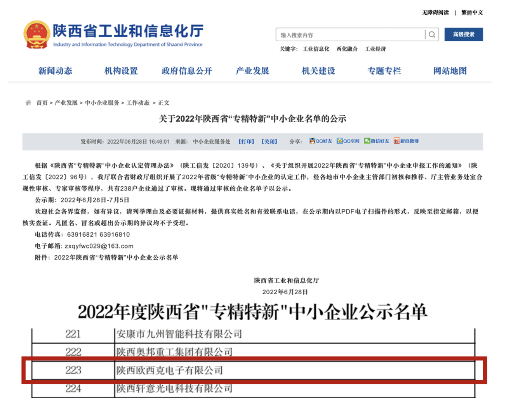Open the 产业发展 menu
This screenshot has height=410, width=532.
[252, 71]
